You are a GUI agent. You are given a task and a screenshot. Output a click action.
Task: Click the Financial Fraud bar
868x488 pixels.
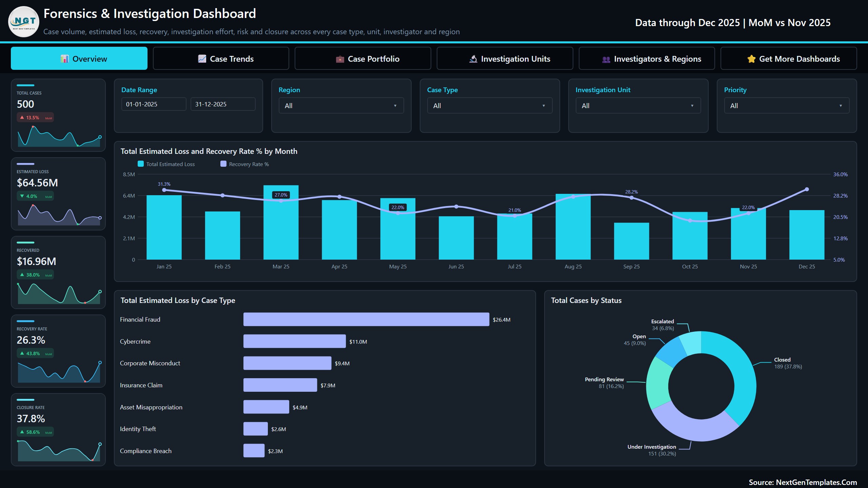(x=366, y=320)
